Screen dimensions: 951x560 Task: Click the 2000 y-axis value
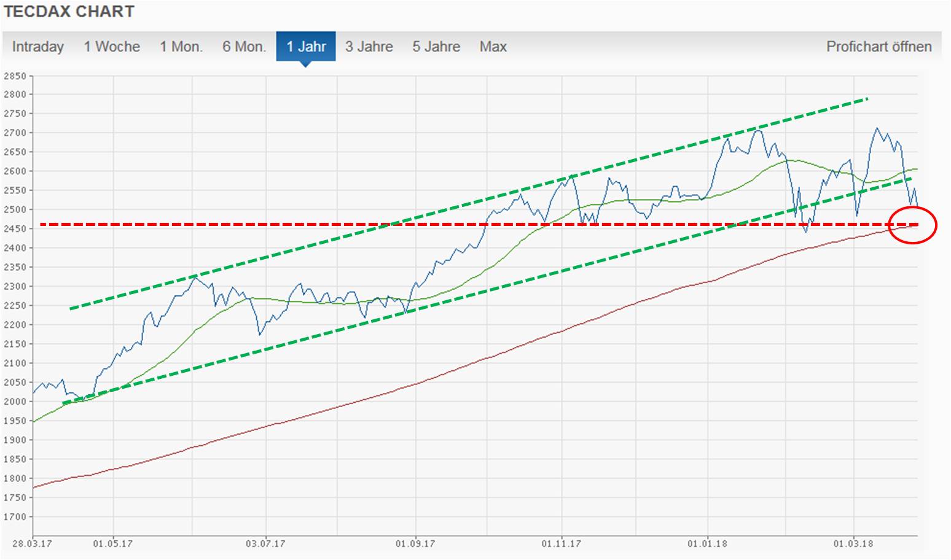coord(15,402)
